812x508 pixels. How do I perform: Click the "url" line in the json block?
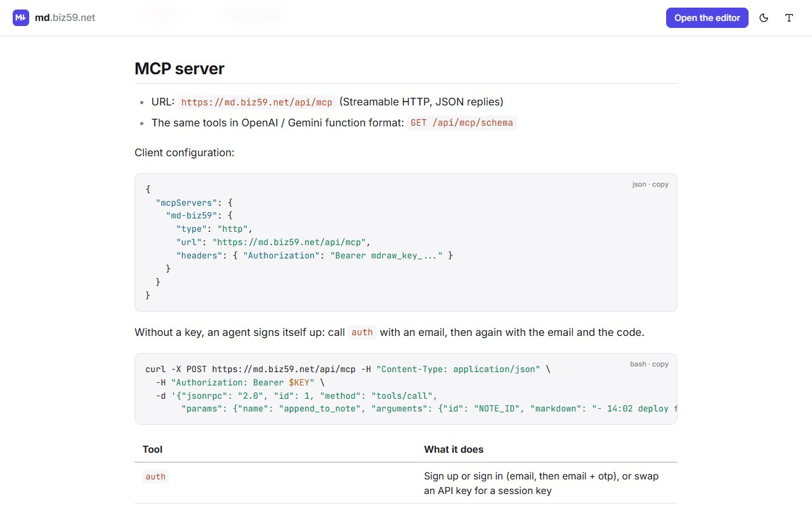pyautogui.click(x=273, y=242)
